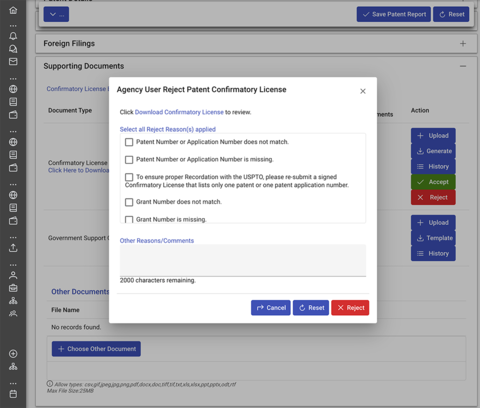Click Reset in the reject dialog
The width and height of the screenshot is (480, 408).
coord(311,308)
